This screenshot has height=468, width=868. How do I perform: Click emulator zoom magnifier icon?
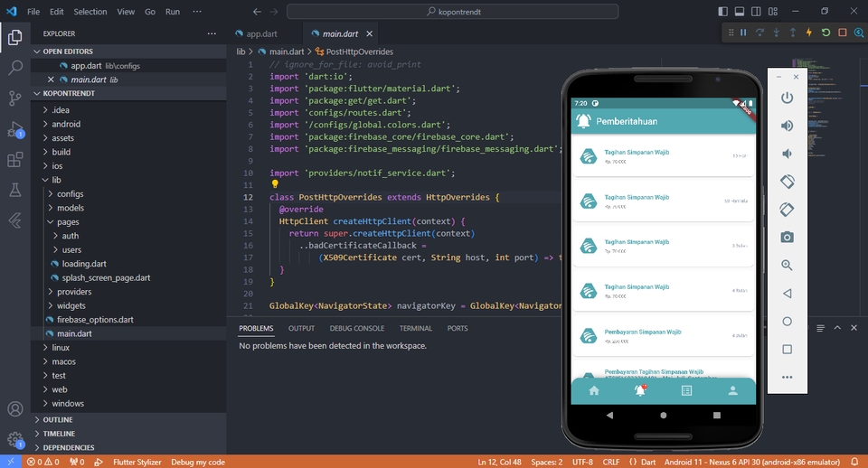coord(787,265)
